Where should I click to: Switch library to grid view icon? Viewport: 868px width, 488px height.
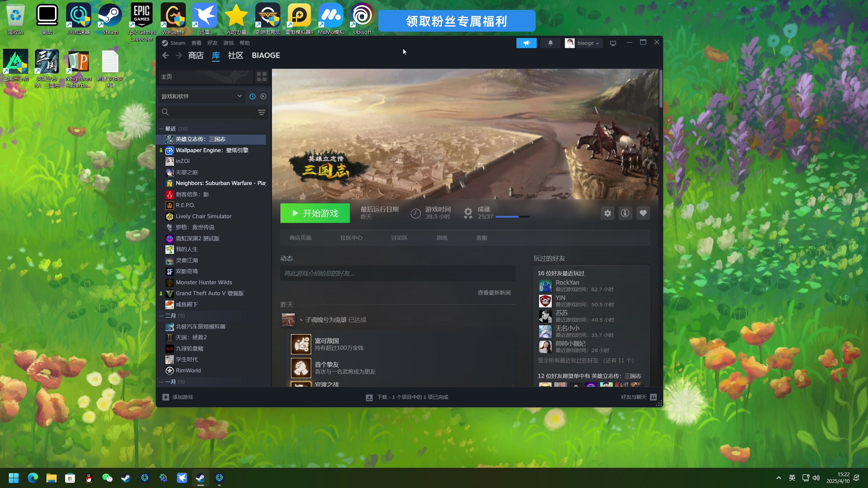(261, 77)
